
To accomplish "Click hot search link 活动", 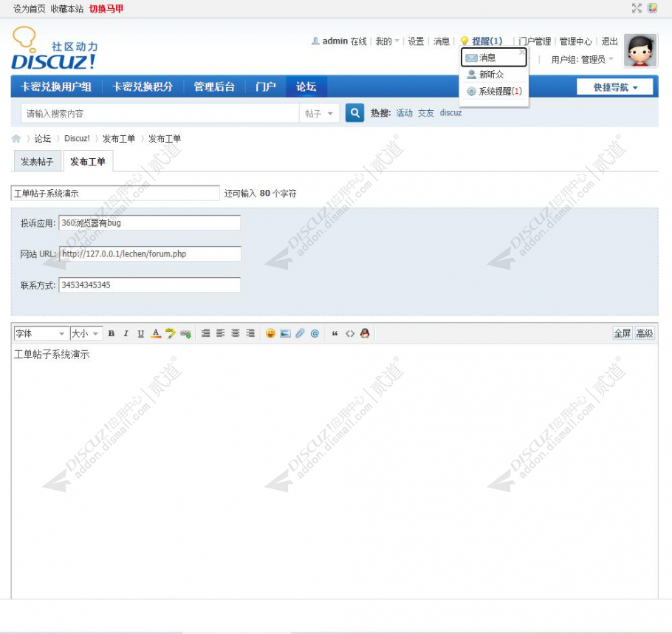I will [x=404, y=113].
